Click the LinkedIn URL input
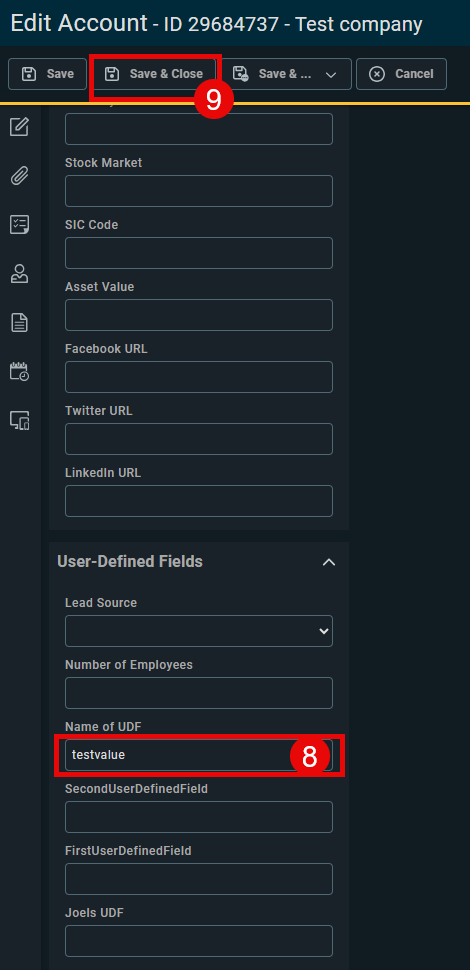 (x=199, y=501)
